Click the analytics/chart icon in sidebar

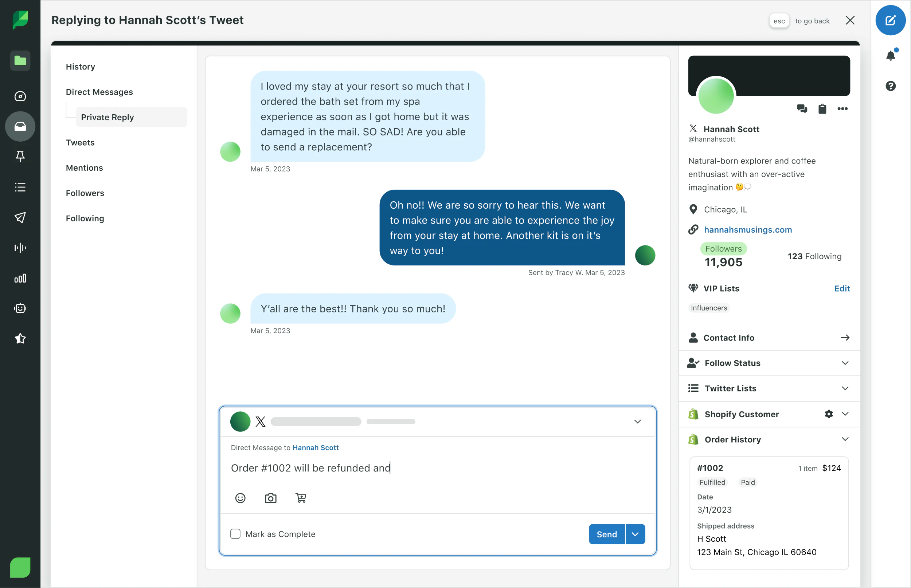(20, 277)
